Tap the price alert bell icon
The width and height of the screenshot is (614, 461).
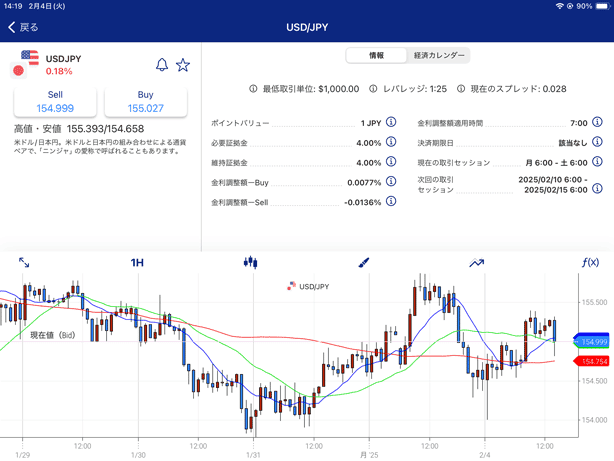coord(162,65)
